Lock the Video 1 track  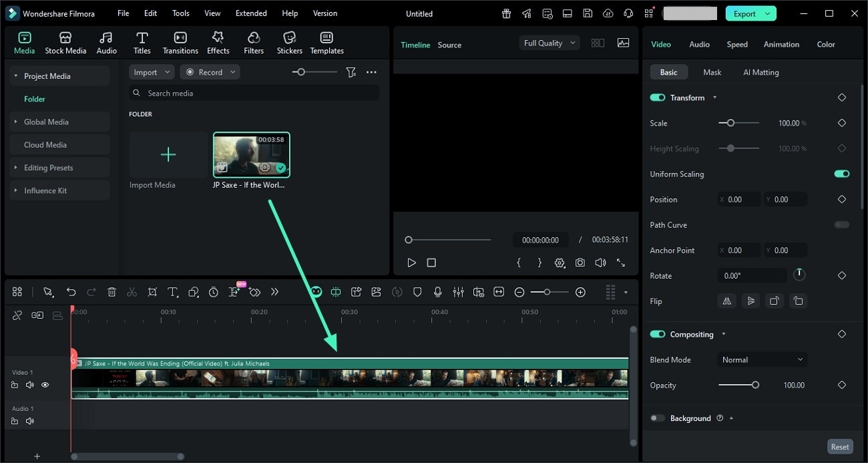coord(15,385)
